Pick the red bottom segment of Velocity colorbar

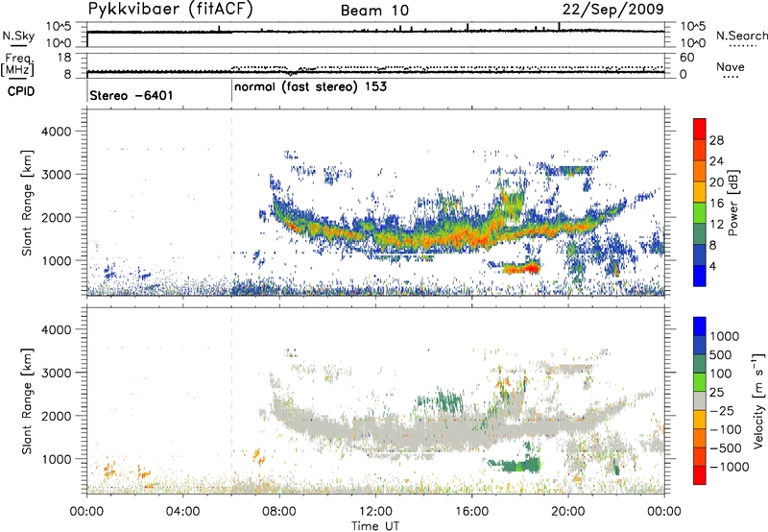point(700,475)
